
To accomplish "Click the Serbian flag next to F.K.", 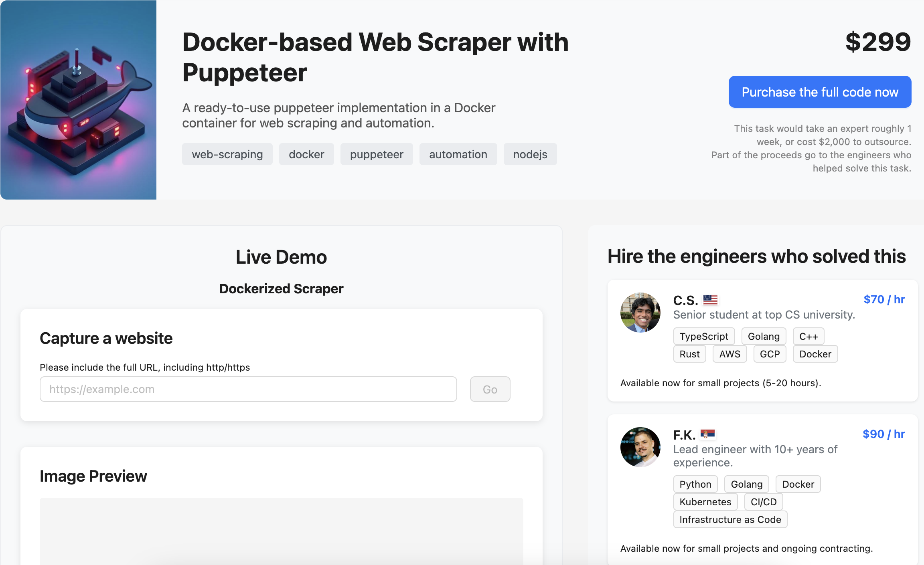I will [707, 434].
